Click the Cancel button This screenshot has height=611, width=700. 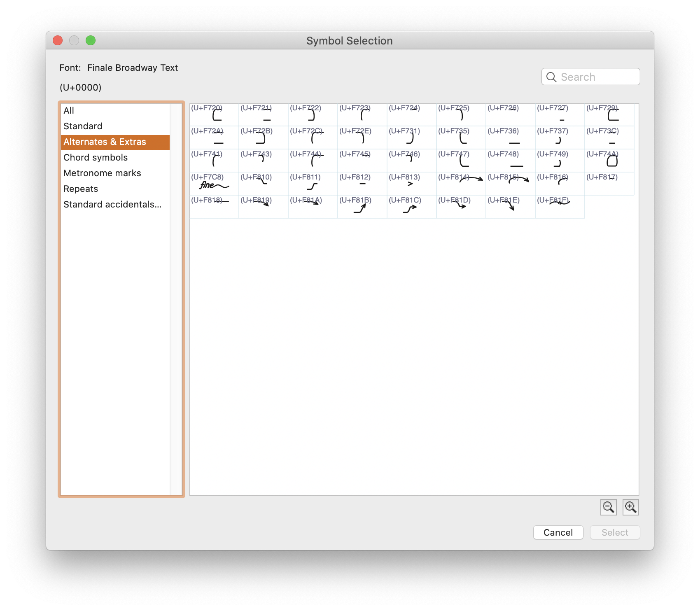[x=558, y=532]
